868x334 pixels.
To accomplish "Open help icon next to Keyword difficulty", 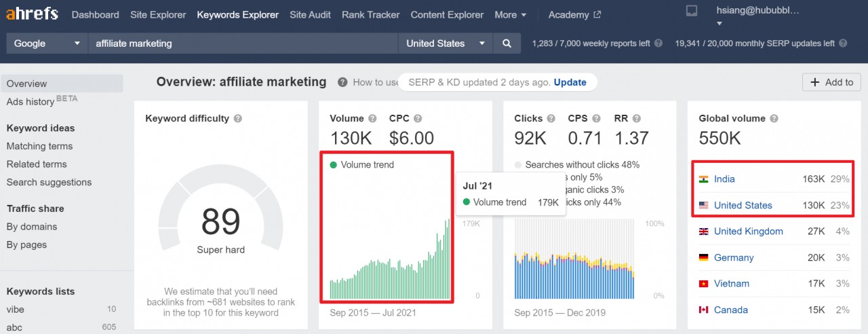I will [x=238, y=118].
